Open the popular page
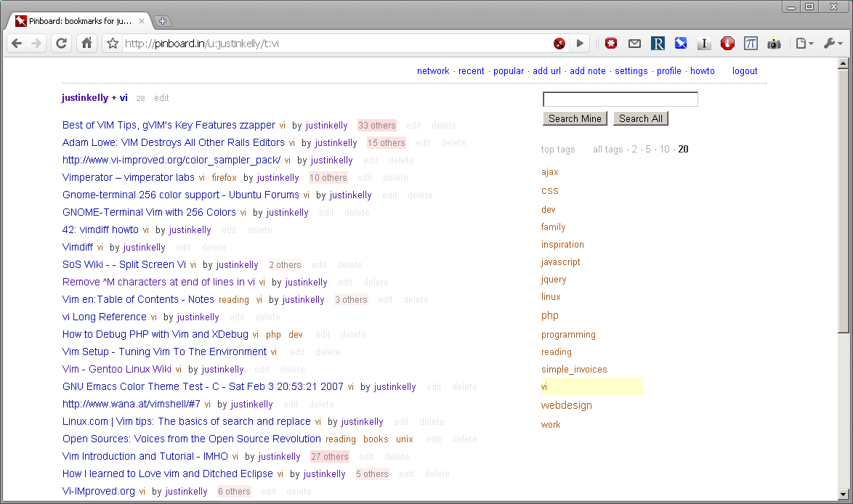Screen dimensions: 853x504 pos(509,70)
